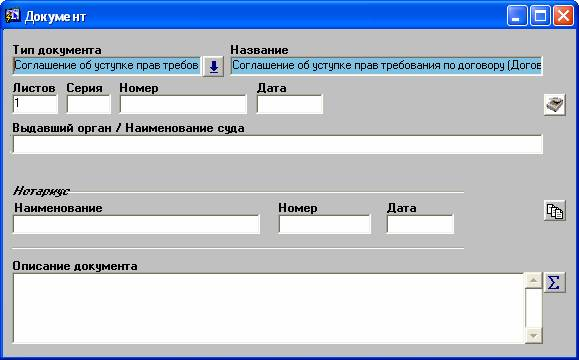Click the sigma icon beside the description

click(x=555, y=283)
